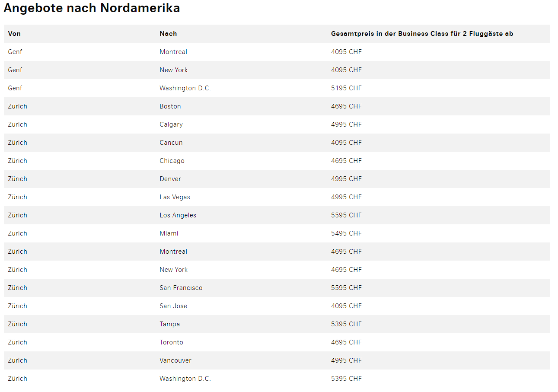Click the Gesamtpreis Business Class column header
This screenshot has height=392, width=558.
tap(422, 34)
